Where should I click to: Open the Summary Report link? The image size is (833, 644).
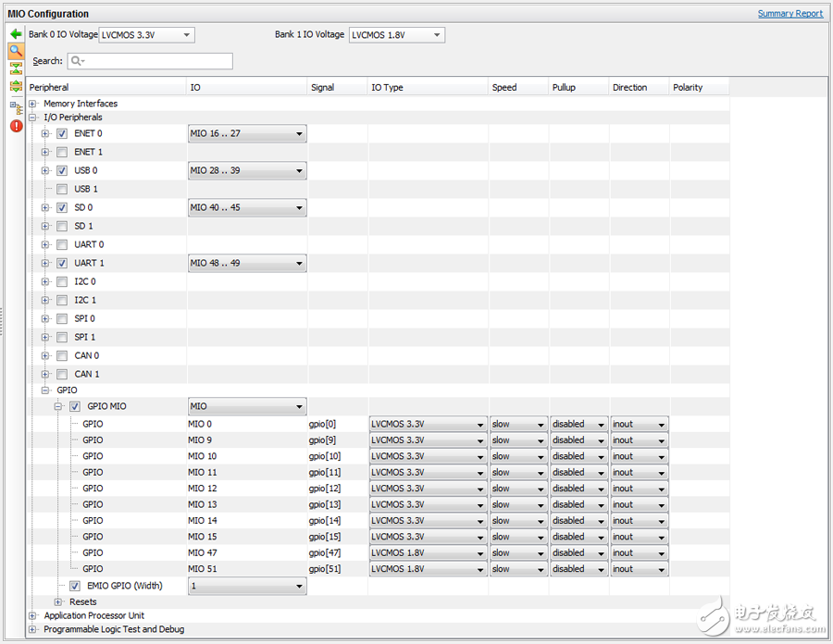click(x=789, y=14)
